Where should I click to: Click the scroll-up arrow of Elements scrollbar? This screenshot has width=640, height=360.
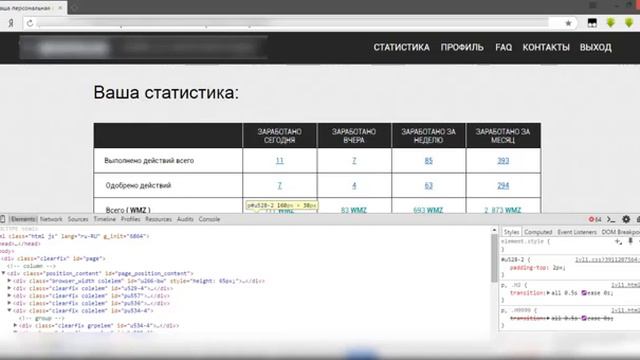(494, 231)
